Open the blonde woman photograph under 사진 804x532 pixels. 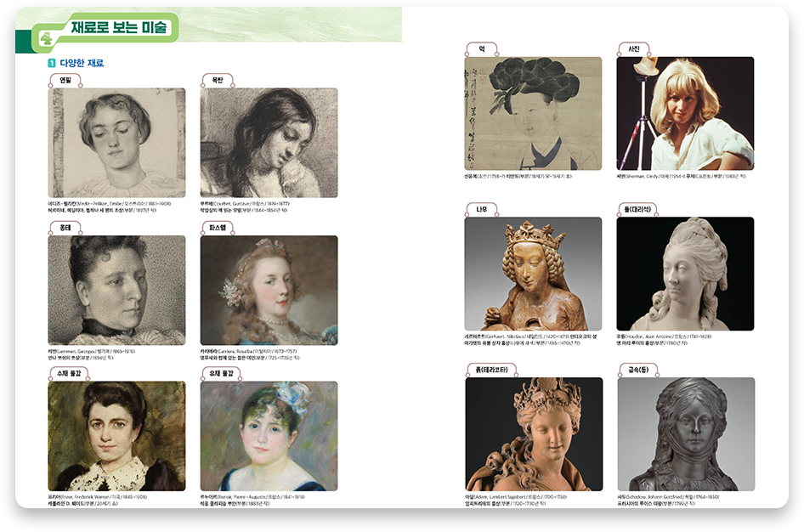[685, 113]
